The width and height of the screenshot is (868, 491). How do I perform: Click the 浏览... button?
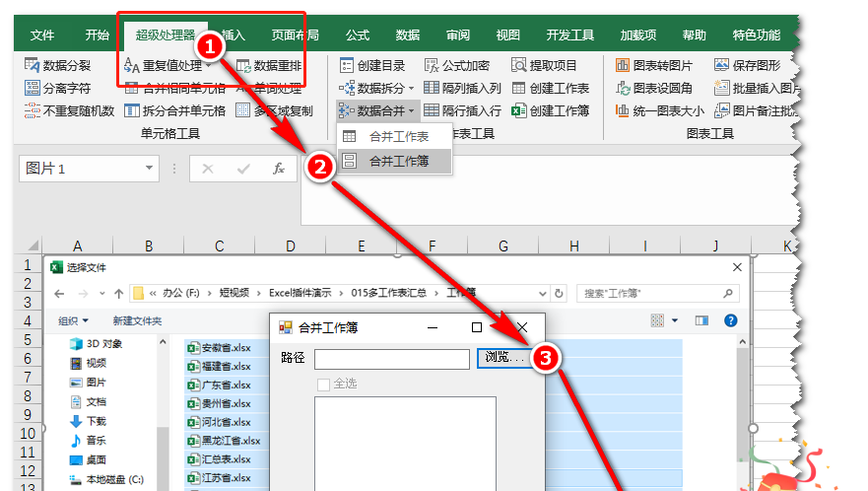click(x=504, y=358)
